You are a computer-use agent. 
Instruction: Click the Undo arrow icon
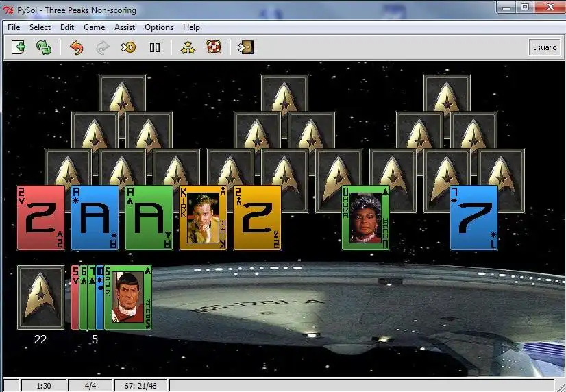pyautogui.click(x=77, y=47)
